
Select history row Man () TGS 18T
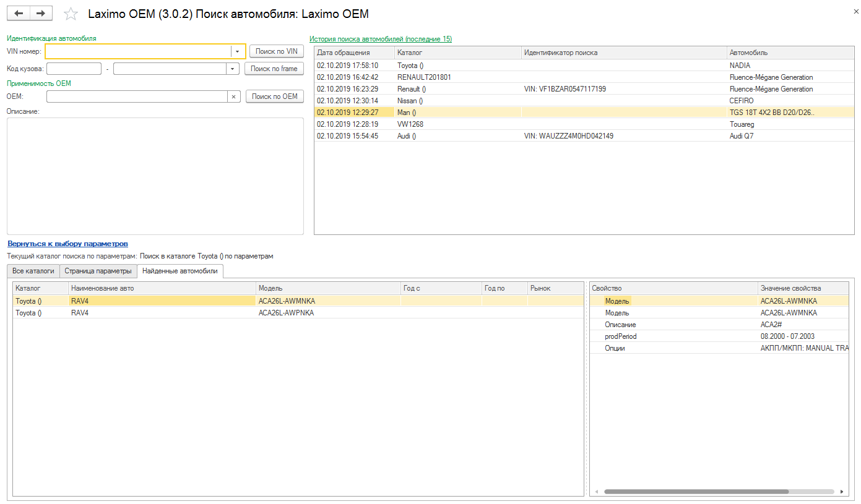pyautogui.click(x=584, y=113)
